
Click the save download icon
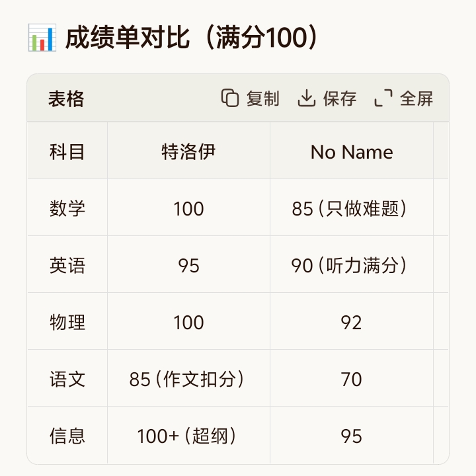point(306,99)
